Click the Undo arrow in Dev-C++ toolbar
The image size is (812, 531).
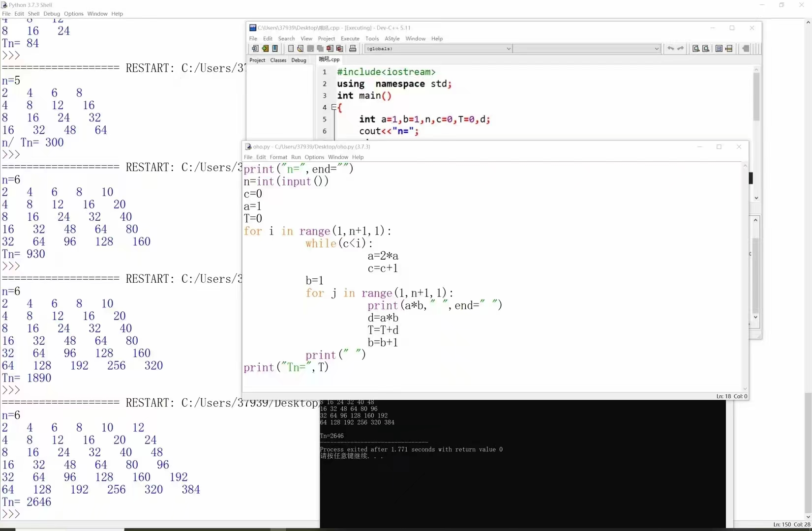[x=670, y=48]
